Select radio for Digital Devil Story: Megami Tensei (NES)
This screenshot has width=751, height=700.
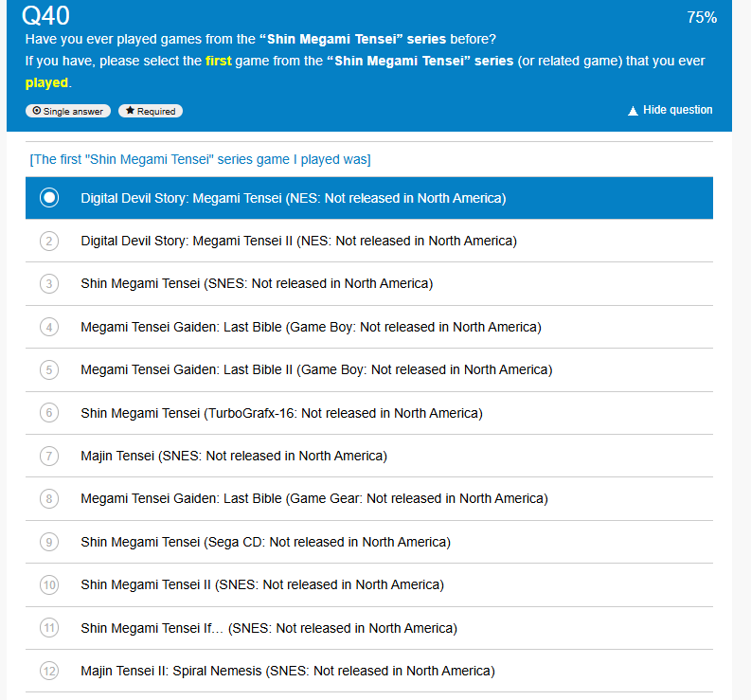49,198
